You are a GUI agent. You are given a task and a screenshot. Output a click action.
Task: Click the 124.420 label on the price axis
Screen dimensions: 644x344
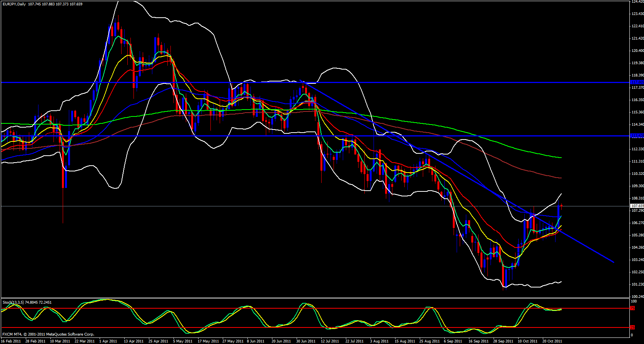pos(637,2)
